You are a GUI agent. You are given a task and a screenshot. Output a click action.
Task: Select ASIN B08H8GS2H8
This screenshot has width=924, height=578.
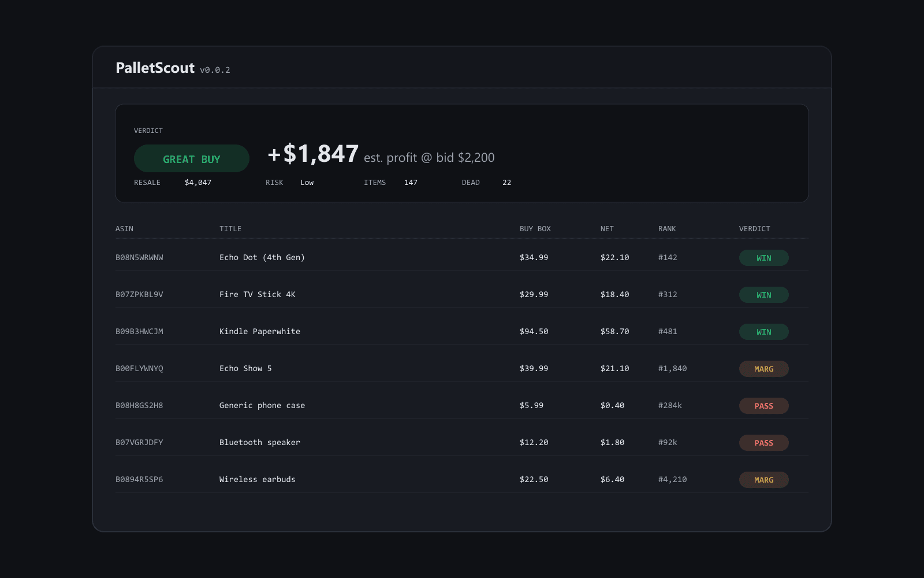(139, 406)
